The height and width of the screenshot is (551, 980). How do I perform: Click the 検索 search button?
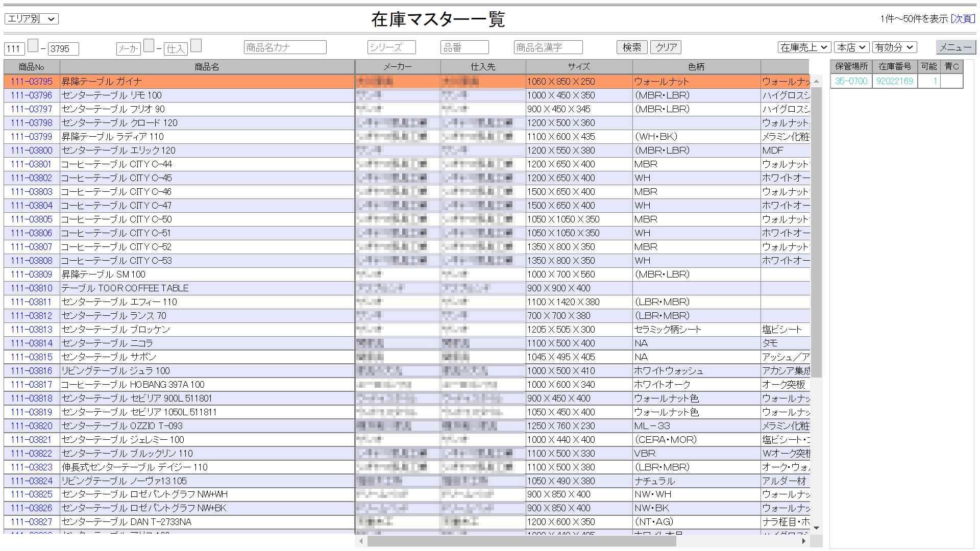click(632, 47)
